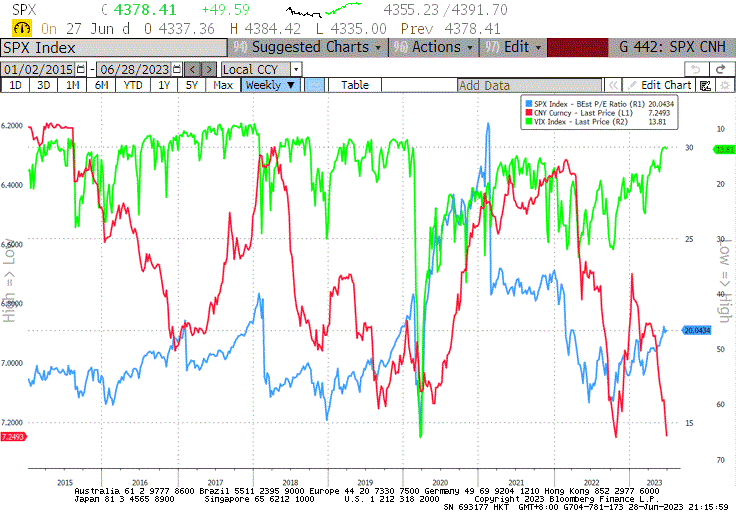Select the CNY Curncy Last Price legend entry
The height and width of the screenshot is (530, 736).
tap(598, 113)
